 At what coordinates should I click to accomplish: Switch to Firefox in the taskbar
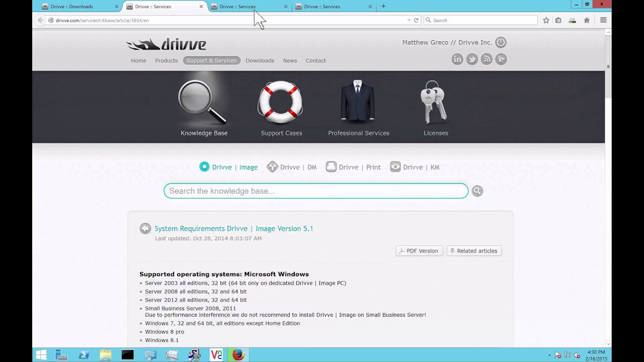click(238, 355)
